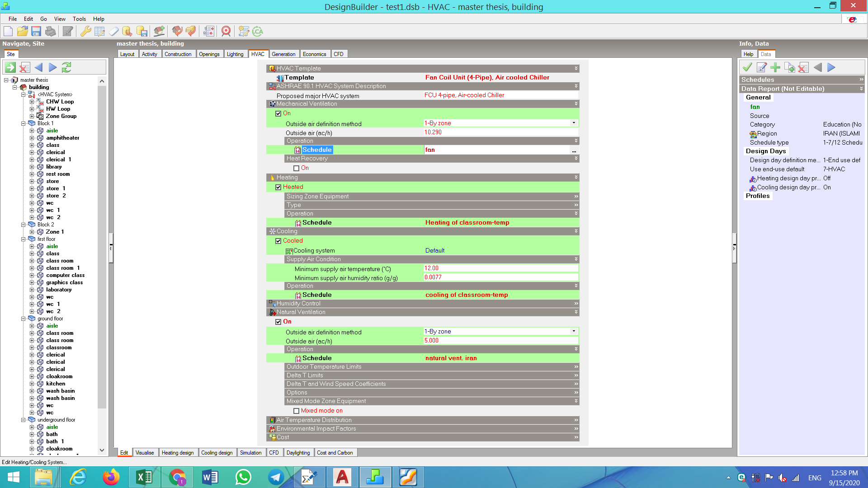Viewport: 868px width, 488px height.
Task: Enable Heat Recovery On checkbox
Action: pos(296,168)
